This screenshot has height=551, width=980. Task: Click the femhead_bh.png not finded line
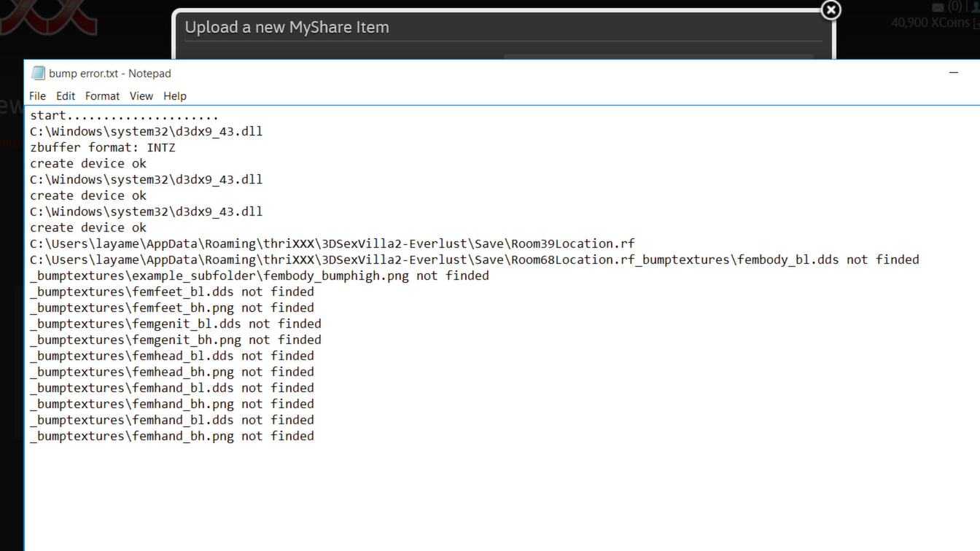click(x=172, y=372)
